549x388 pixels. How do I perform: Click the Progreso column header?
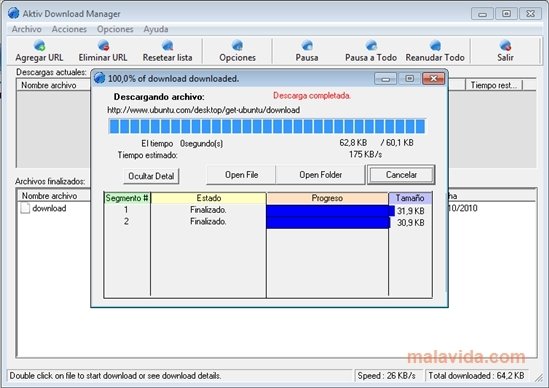[x=327, y=198]
